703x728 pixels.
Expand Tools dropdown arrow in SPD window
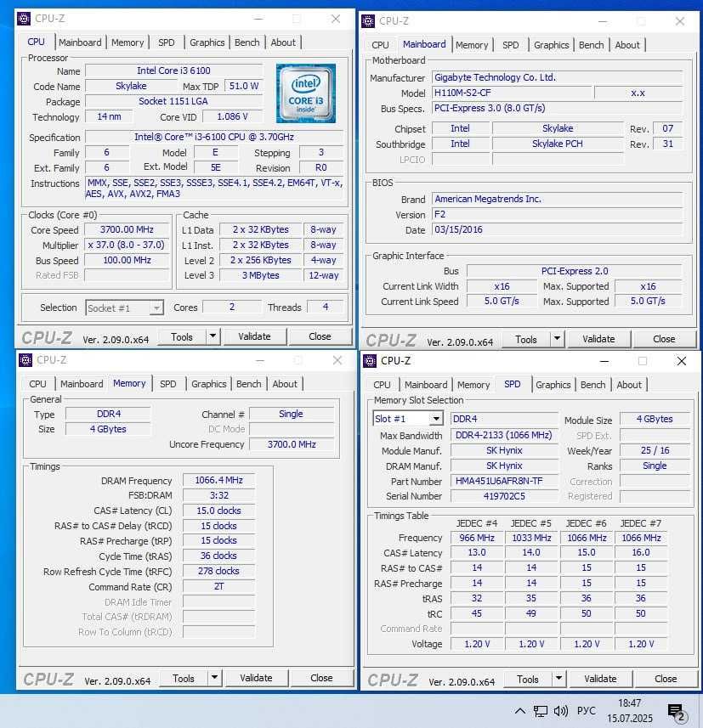coord(558,679)
